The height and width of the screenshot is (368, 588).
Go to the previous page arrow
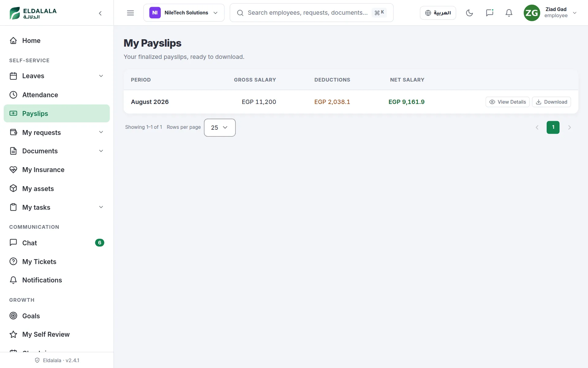tap(537, 127)
